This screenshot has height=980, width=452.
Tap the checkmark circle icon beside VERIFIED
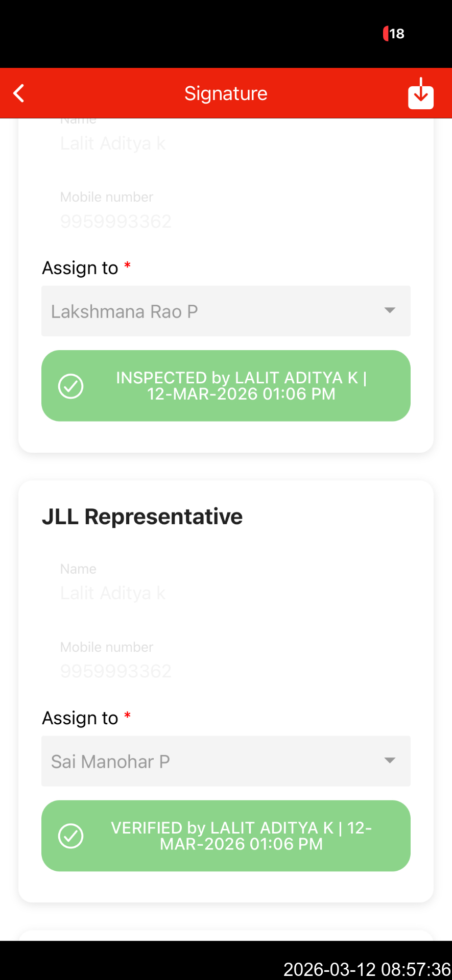(x=71, y=836)
